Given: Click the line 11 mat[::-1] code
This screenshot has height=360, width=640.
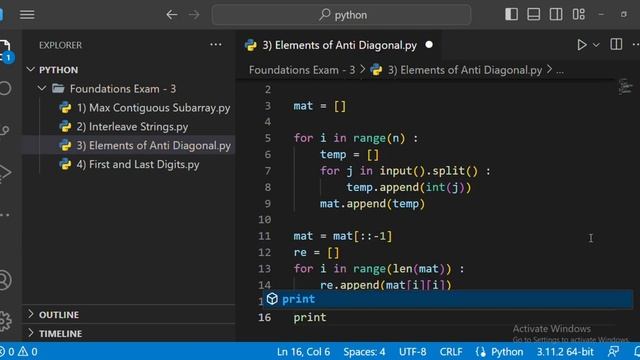Looking at the screenshot, I should [x=342, y=236].
